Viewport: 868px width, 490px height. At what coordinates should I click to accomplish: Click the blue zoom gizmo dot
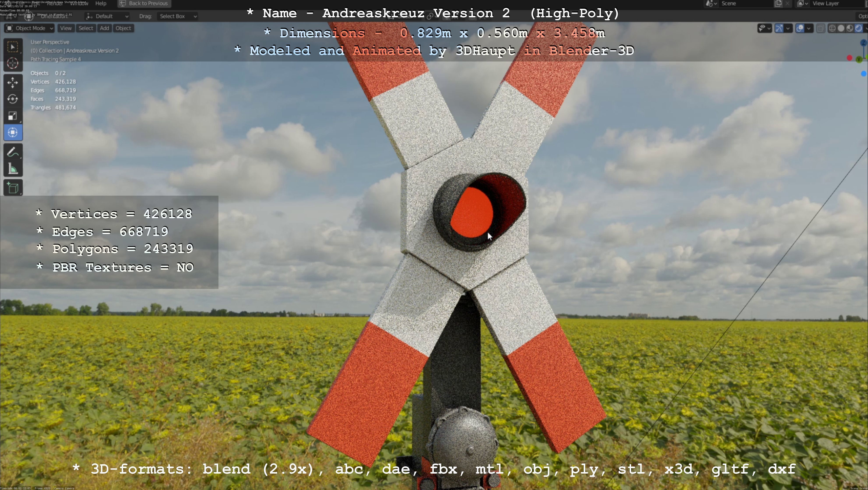863,73
